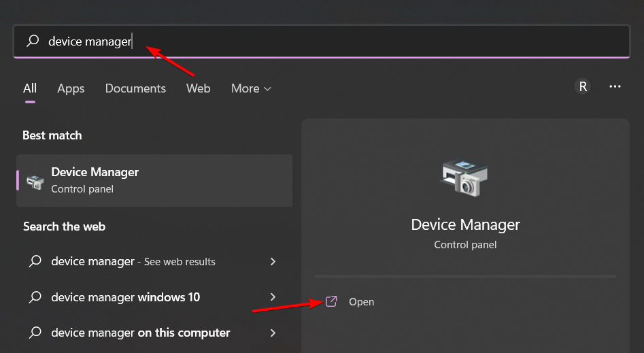Screen dimensions: 644x353
Task: Expand arrow for 'device manager on this computer'
Action: tap(273, 333)
